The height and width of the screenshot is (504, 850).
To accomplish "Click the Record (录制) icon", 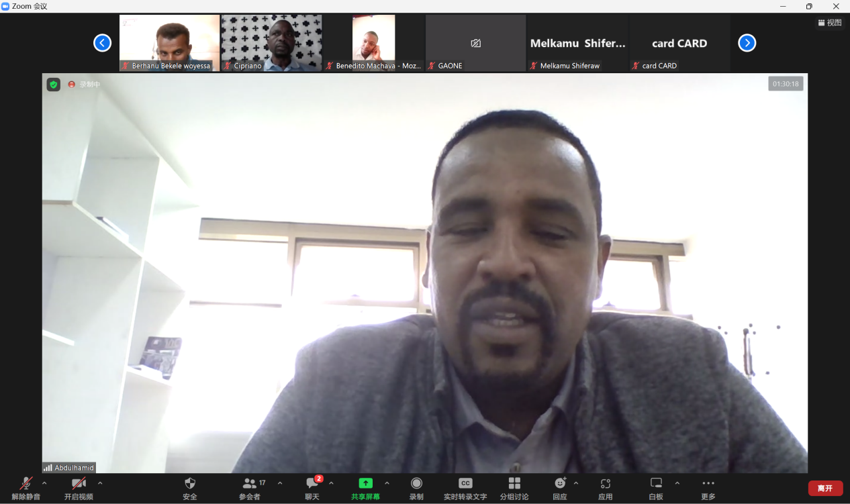I will pos(416,484).
